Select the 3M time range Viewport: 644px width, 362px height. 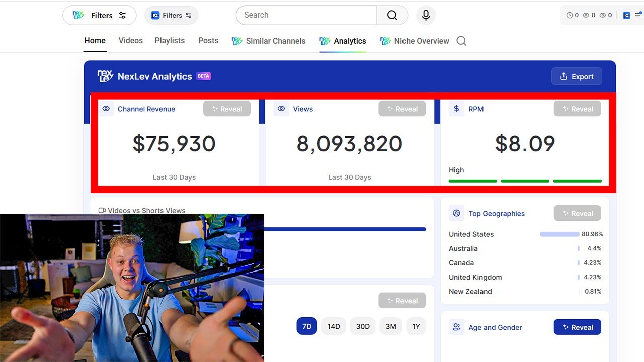tap(391, 326)
